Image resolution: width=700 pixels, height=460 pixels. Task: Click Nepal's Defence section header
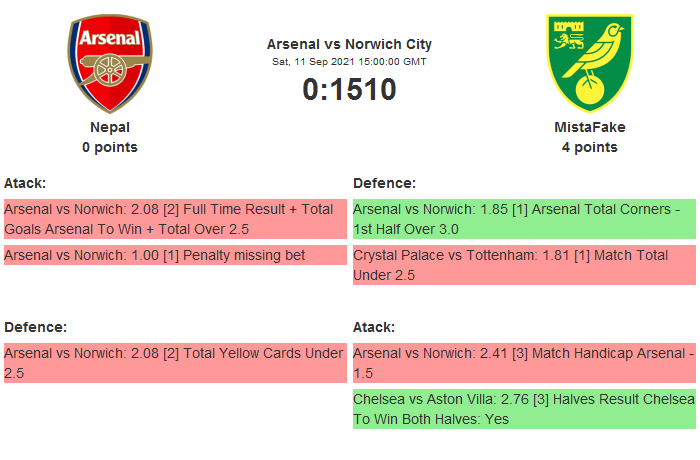(35, 327)
